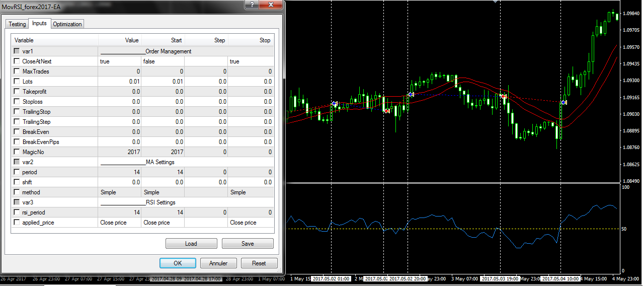
Task: Toggle the TrailingStep checkbox
Action: [x=17, y=122]
